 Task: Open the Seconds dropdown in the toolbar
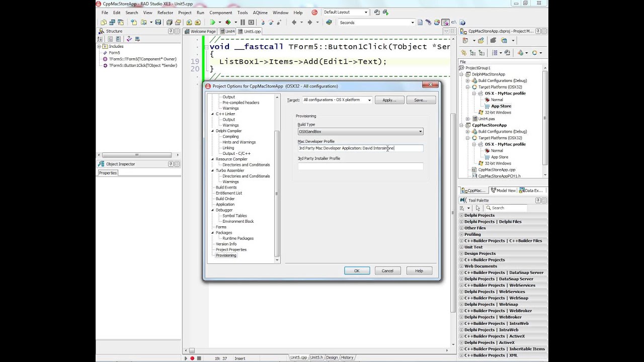click(x=413, y=22)
